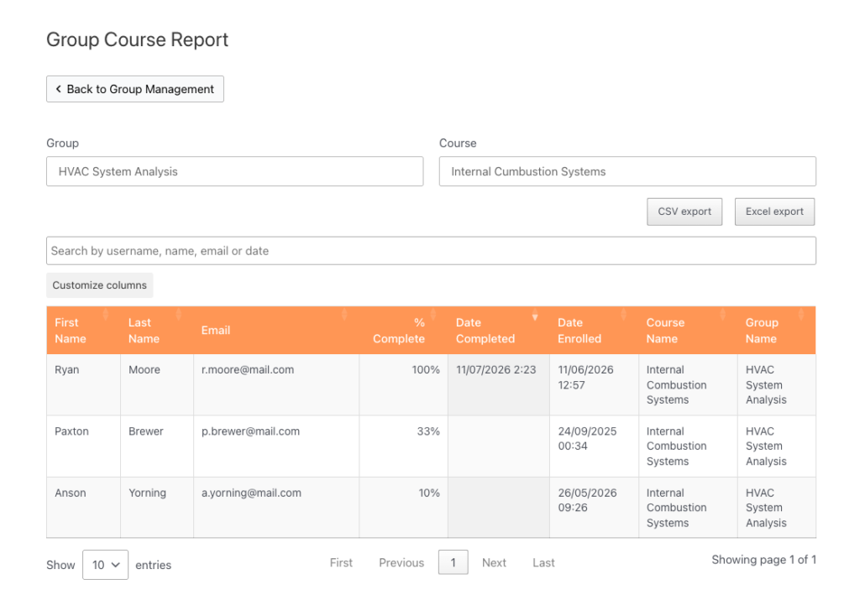
Task: Focus the search by username, name, email field
Action: click(432, 251)
